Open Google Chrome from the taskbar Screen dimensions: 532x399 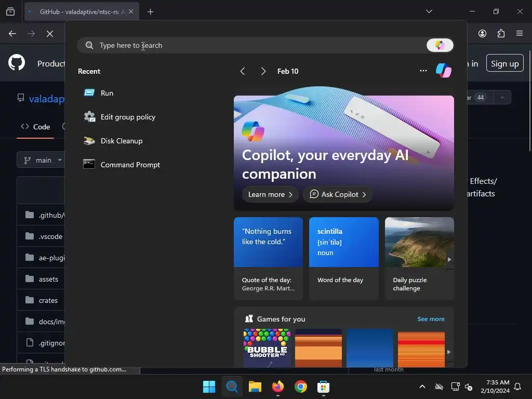tap(301, 387)
